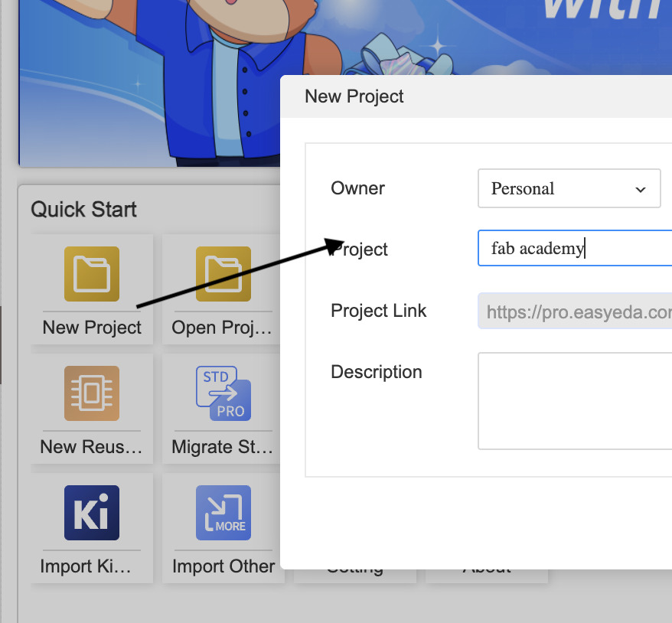672x623 pixels.
Task: Click the Import Other icon
Action: (223, 513)
